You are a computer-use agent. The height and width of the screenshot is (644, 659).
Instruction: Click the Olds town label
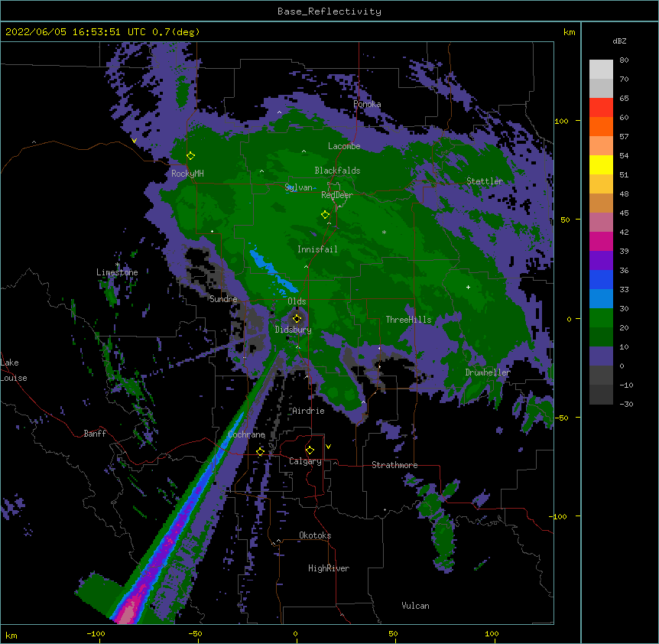click(x=297, y=301)
